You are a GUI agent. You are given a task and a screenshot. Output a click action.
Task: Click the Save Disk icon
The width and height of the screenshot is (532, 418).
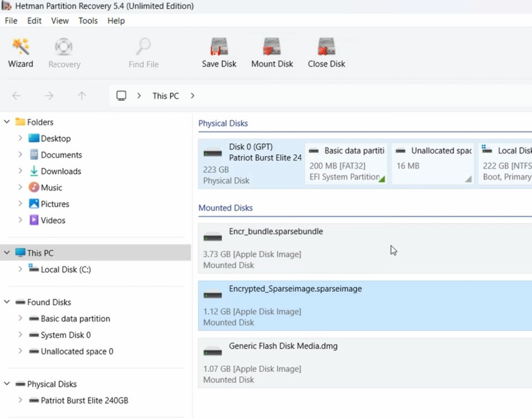click(x=219, y=53)
